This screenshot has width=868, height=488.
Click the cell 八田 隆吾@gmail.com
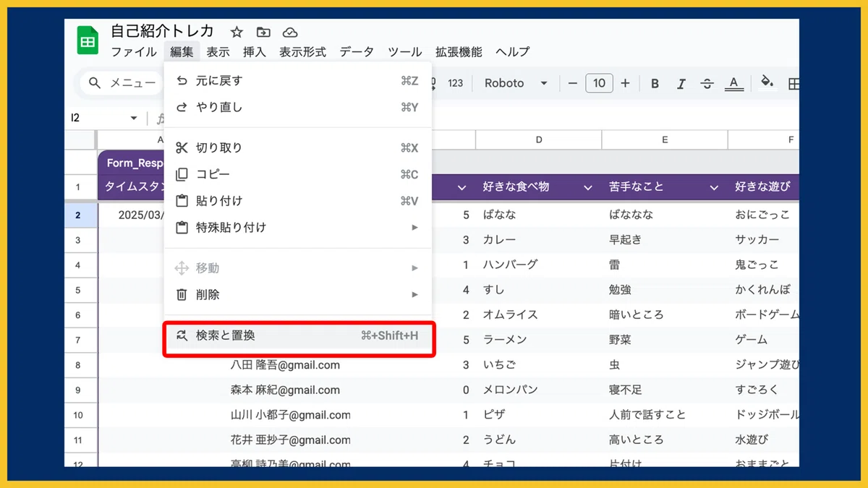point(285,365)
